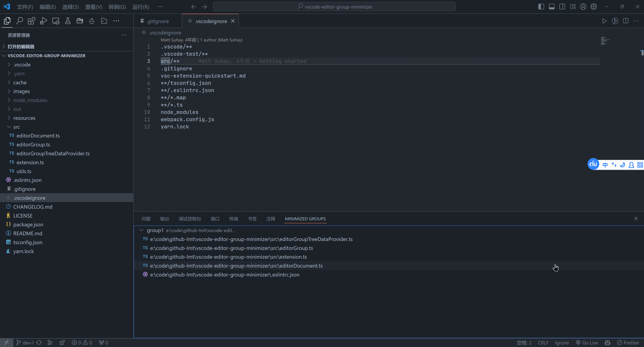Viewport: 644px width, 347px height.
Task: Click Go Live in the status bar
Action: (587, 342)
